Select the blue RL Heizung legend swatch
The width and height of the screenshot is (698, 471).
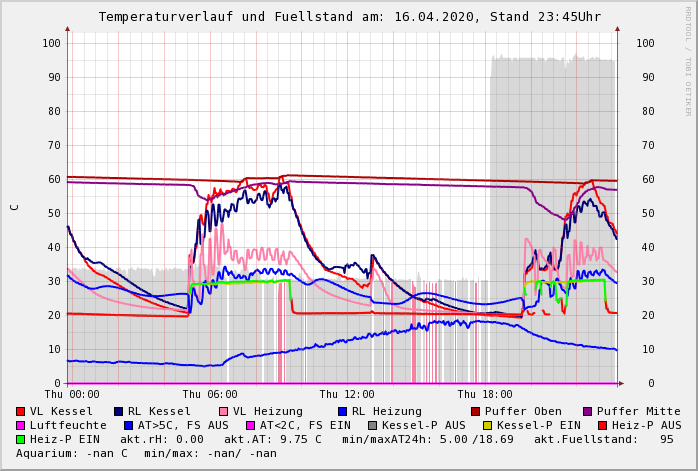pos(342,412)
